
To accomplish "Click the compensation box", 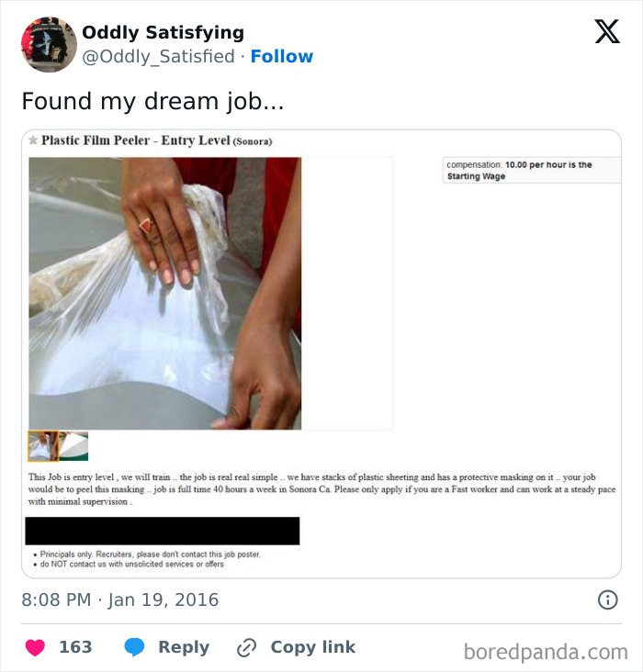I will [532, 170].
